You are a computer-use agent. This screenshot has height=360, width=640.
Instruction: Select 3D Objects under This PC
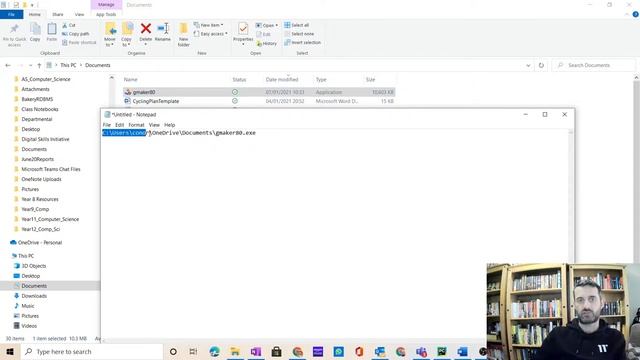click(33, 266)
